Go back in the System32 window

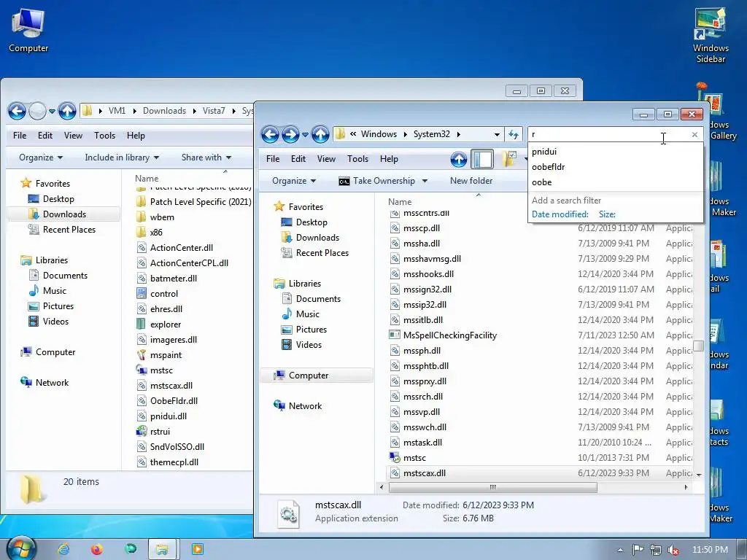(x=270, y=135)
